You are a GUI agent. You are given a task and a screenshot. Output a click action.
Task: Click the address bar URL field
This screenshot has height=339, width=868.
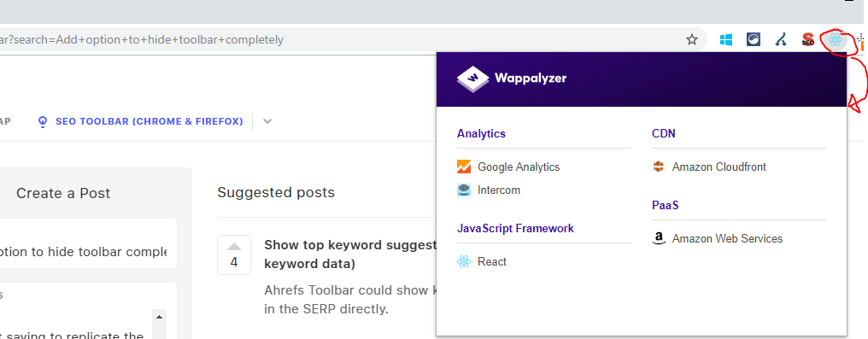click(337, 40)
